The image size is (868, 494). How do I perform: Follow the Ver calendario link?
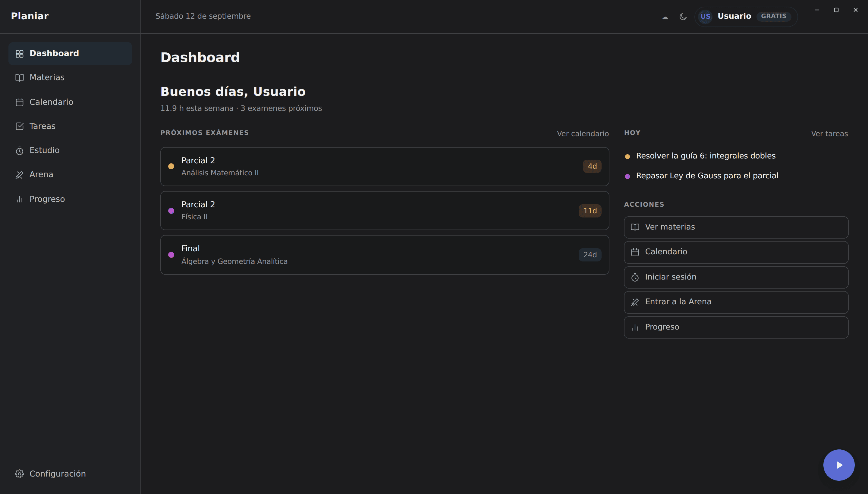pos(583,134)
